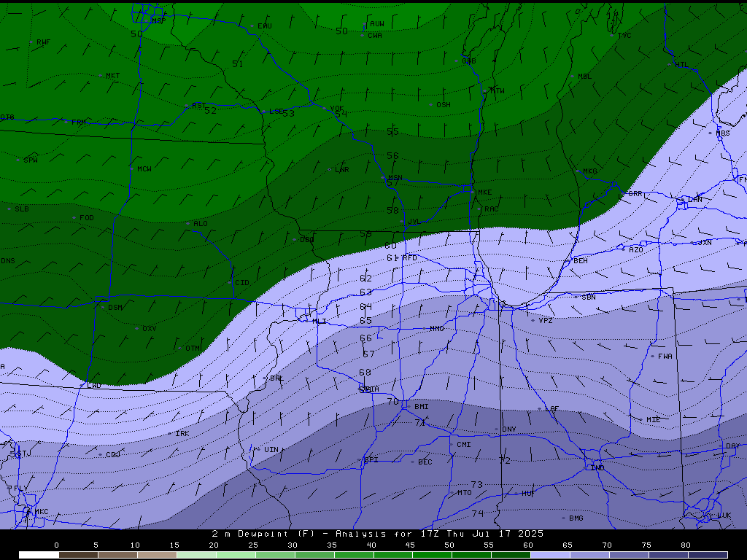Click the ALO station label
Viewport: 747px width, 560px height.
pyautogui.click(x=201, y=223)
